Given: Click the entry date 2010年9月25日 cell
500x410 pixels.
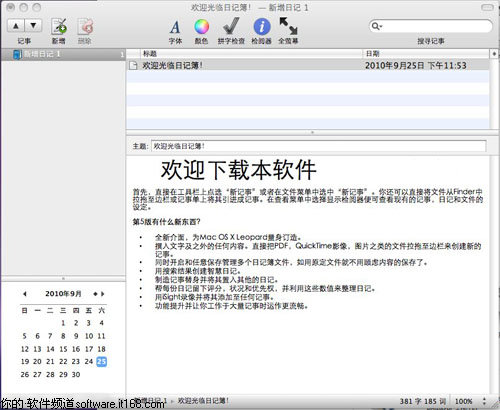Looking at the screenshot, I should pyautogui.click(x=415, y=65).
